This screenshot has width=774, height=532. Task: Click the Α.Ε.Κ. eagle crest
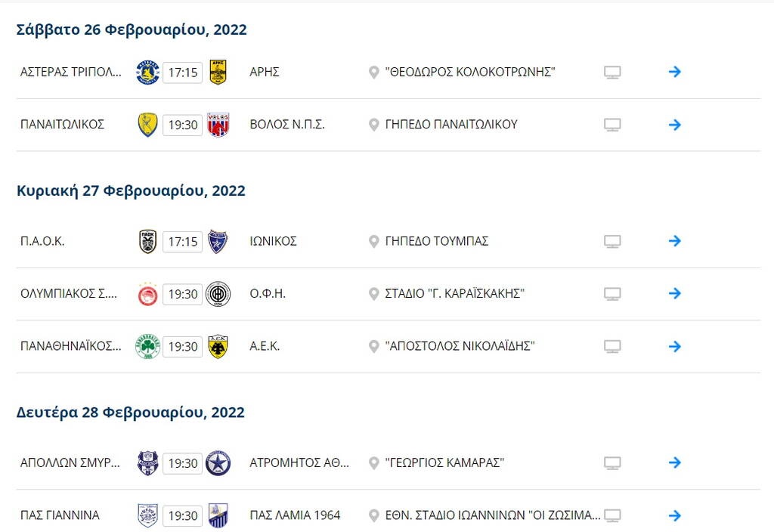[x=218, y=346]
